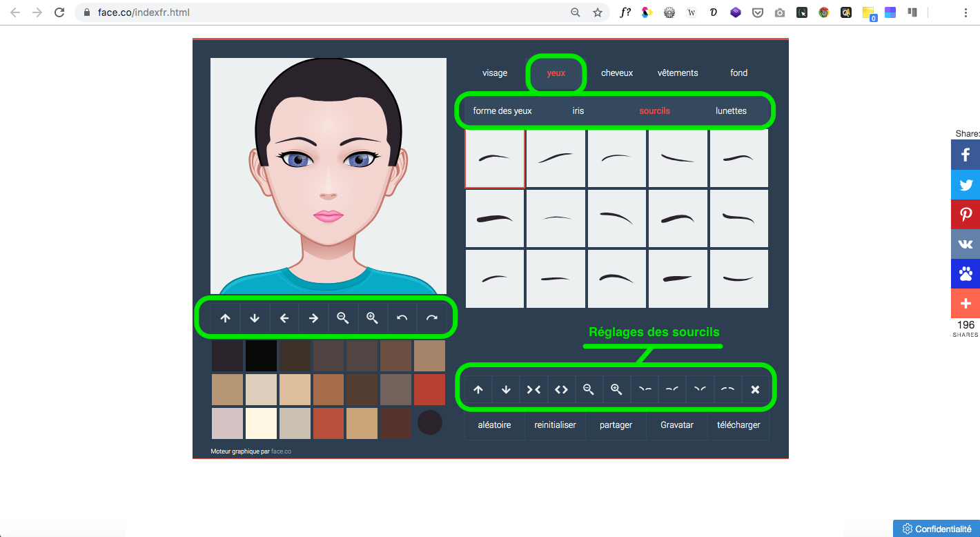The image size is (980, 537).
Task: Pick the pure black color swatch
Action: point(262,355)
